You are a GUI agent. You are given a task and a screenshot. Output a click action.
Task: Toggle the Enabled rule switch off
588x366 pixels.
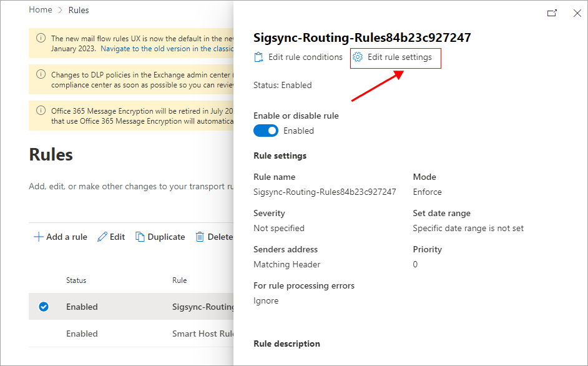pyautogui.click(x=266, y=131)
